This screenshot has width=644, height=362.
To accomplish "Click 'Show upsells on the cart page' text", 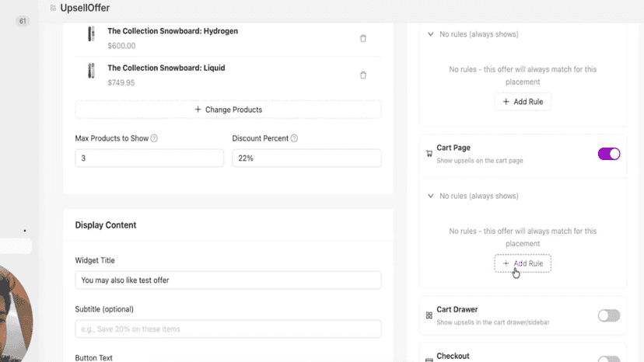I will click(480, 161).
